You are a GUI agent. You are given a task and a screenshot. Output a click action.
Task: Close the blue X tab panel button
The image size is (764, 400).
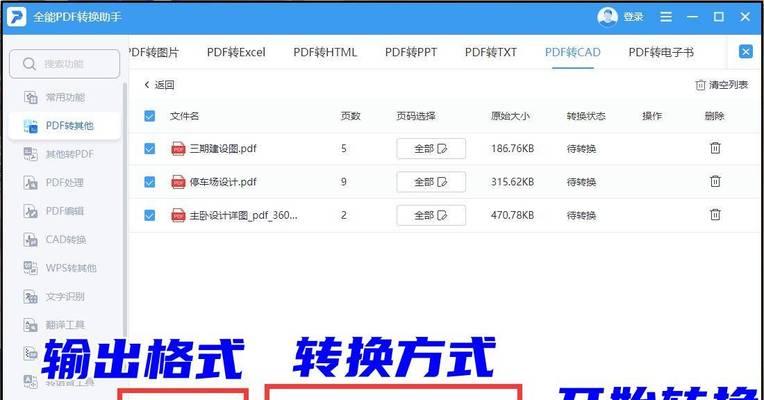click(745, 52)
